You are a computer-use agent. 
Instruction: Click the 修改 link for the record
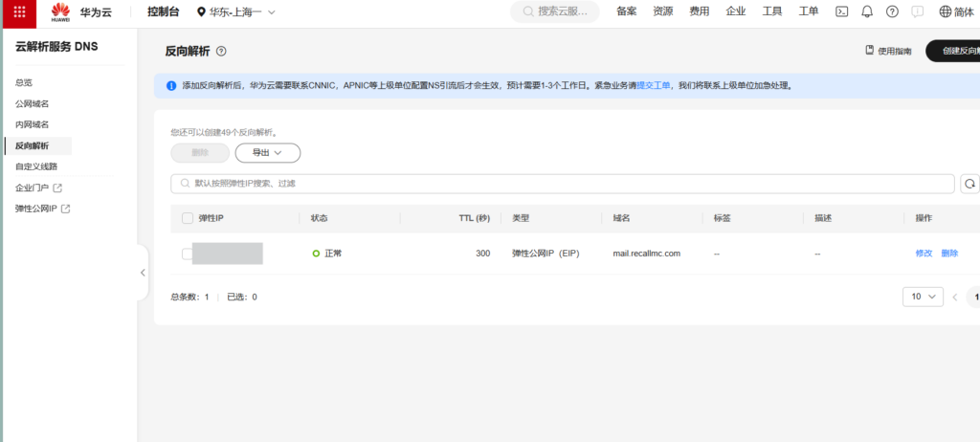[924, 254]
